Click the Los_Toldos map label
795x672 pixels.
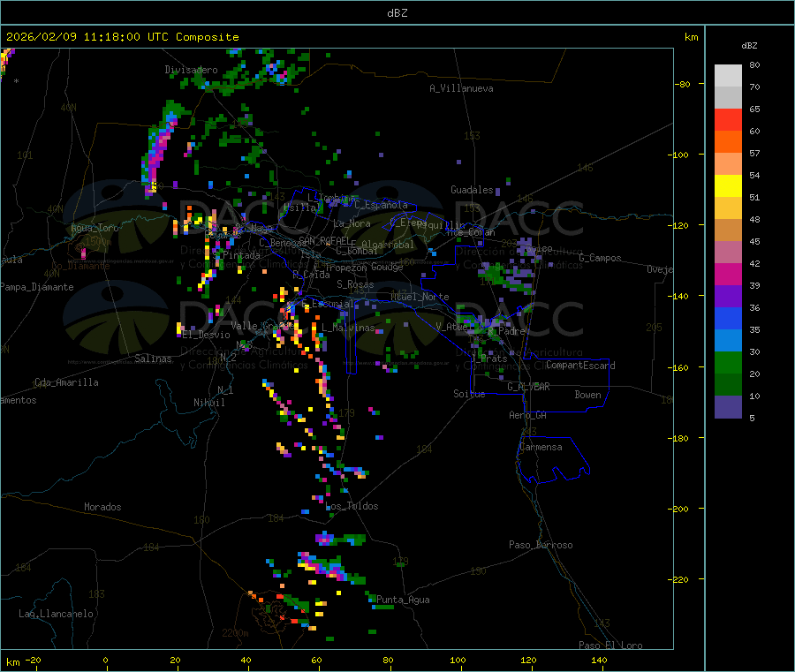[x=352, y=506]
